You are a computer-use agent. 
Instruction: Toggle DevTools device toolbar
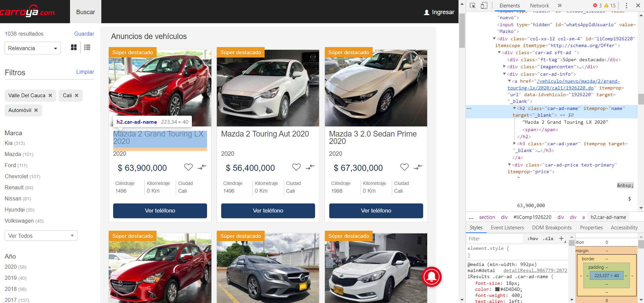(484, 6)
